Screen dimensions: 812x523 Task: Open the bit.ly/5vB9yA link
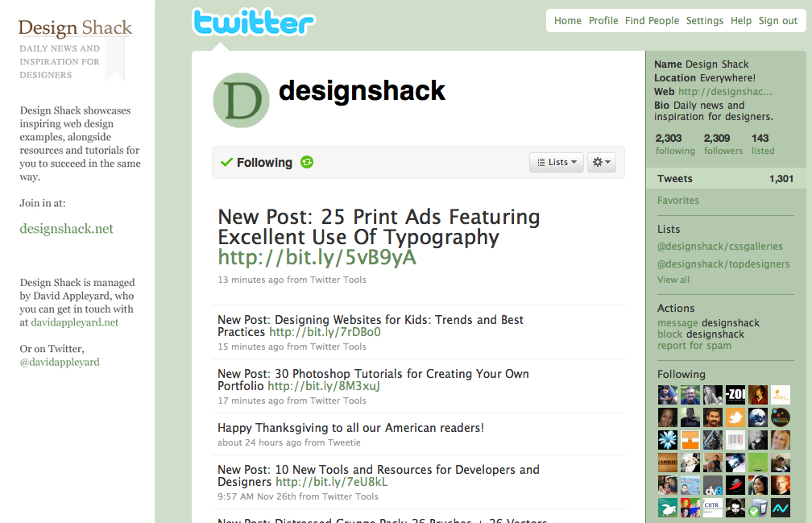(x=317, y=257)
